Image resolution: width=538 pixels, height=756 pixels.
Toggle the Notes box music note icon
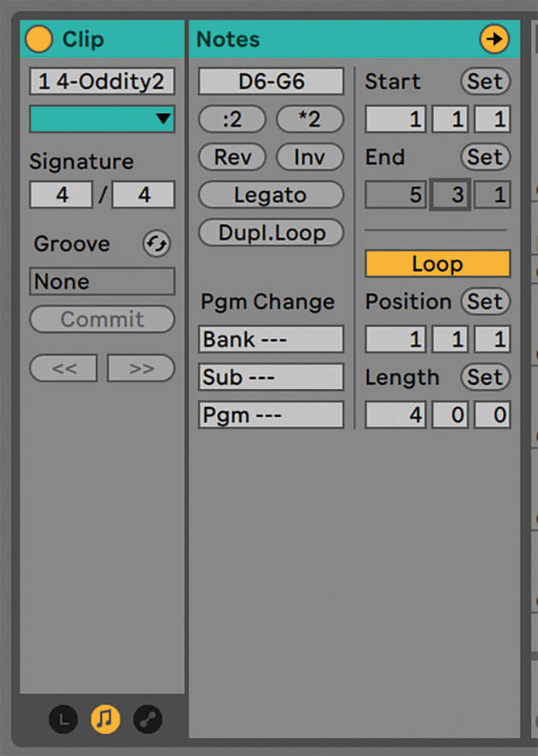(105, 720)
